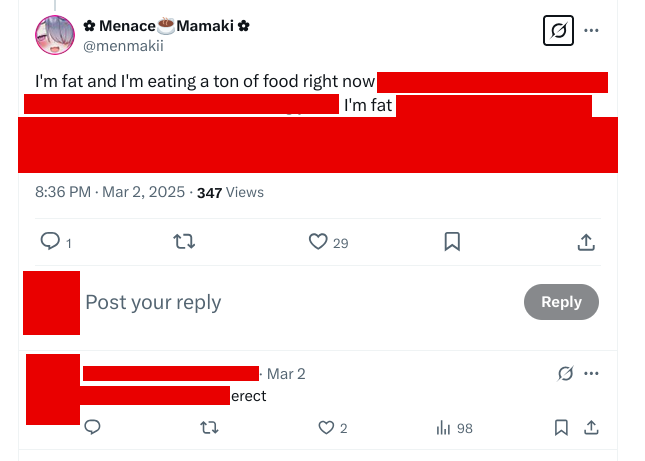Like the comment with 2 likes
The width and height of the screenshot is (645, 461).
point(326,428)
